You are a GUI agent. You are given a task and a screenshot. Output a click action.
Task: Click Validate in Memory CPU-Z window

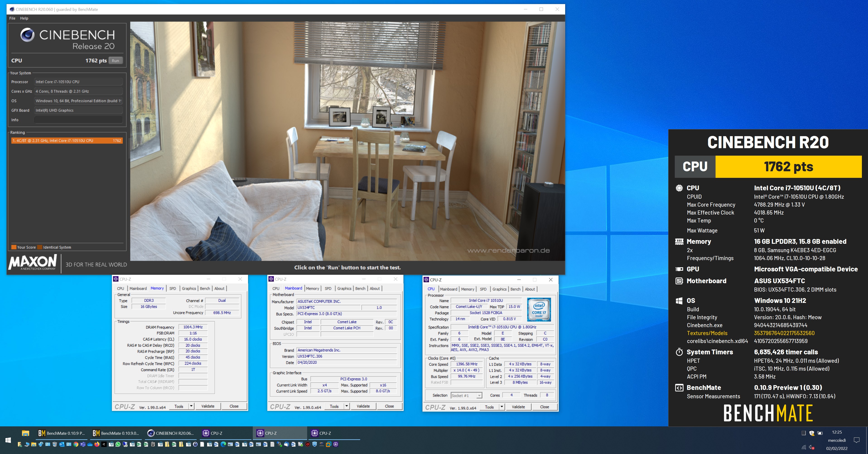coord(208,406)
